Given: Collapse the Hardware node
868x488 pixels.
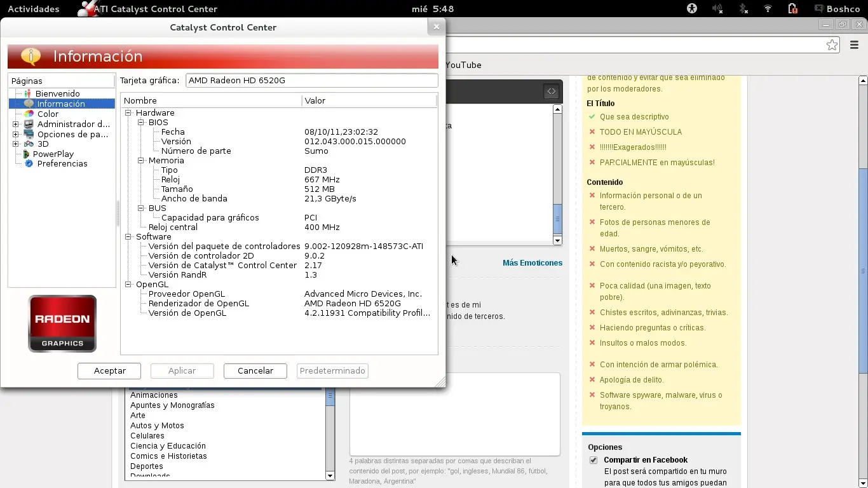Looking at the screenshot, I should pos(128,113).
